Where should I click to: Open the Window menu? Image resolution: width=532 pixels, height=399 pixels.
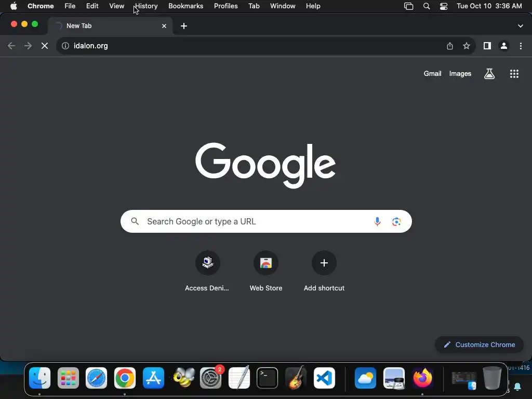[283, 6]
